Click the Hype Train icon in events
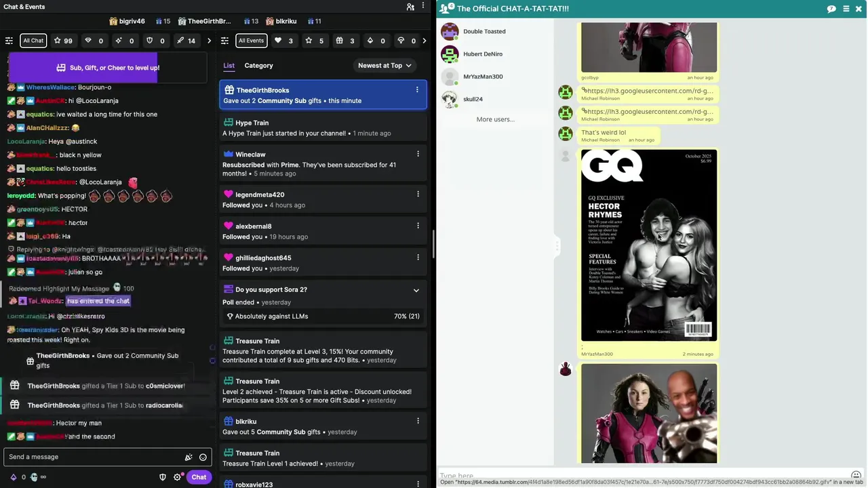 [x=229, y=123]
